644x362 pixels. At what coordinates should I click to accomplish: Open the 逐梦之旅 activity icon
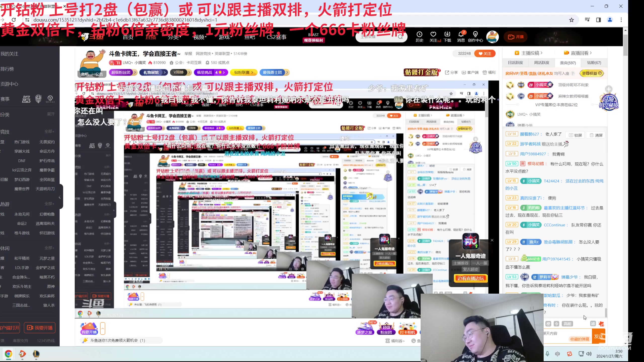365,328
